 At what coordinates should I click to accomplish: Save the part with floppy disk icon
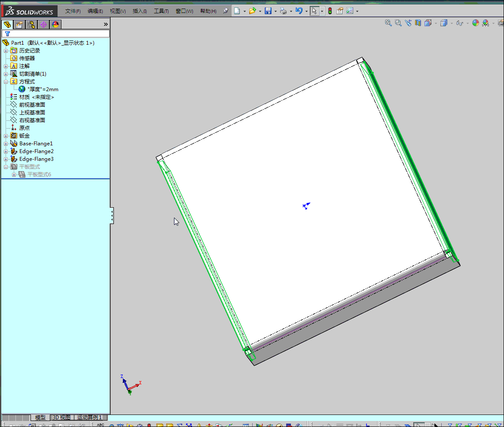[x=268, y=11]
